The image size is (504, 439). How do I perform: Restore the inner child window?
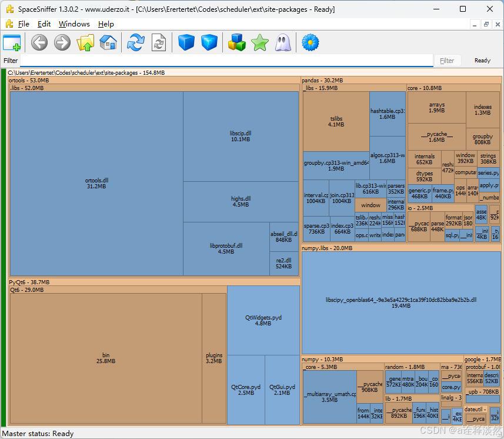click(486, 24)
